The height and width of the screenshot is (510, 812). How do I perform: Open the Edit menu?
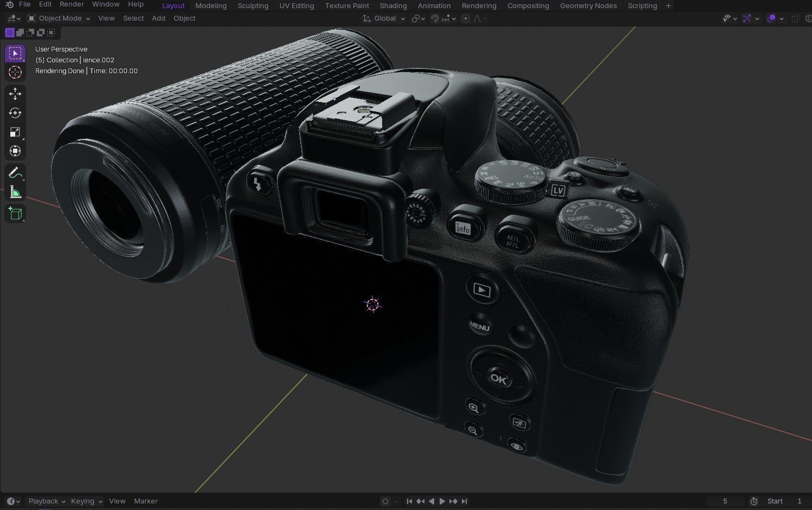(45, 5)
